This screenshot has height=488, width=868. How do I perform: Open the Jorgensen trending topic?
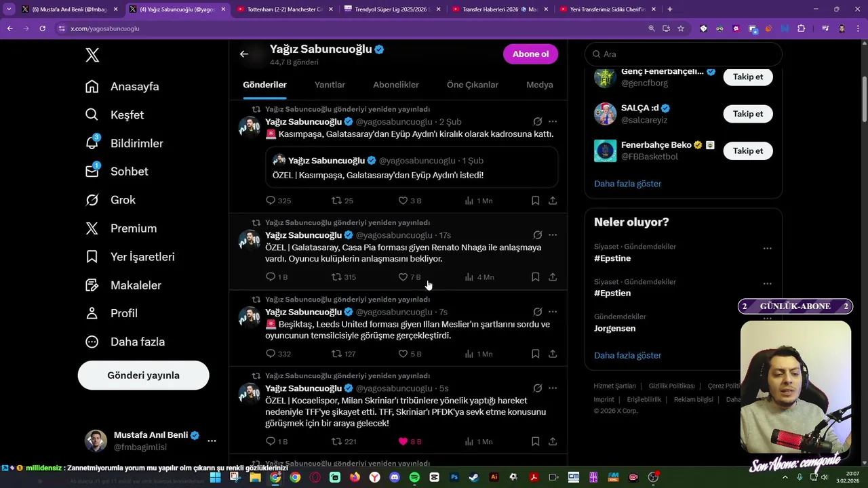point(614,328)
